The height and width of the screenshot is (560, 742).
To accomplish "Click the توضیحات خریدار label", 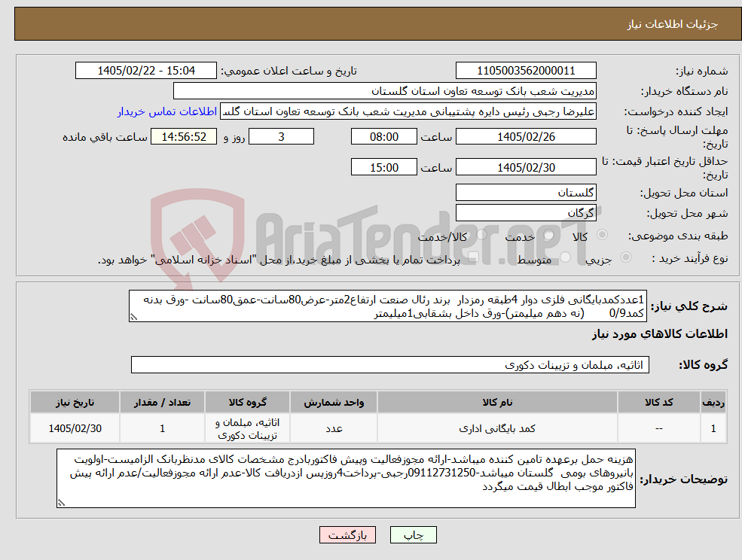I will tap(683, 479).
